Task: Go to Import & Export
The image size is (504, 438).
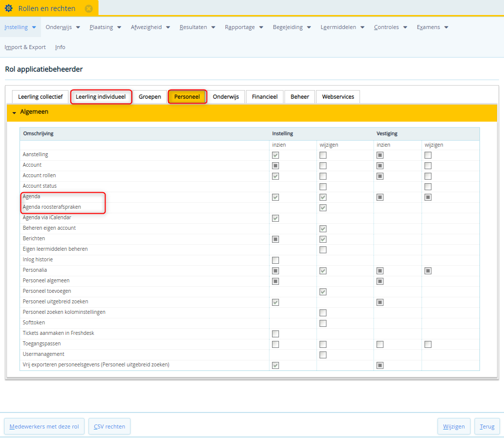Action: point(25,48)
